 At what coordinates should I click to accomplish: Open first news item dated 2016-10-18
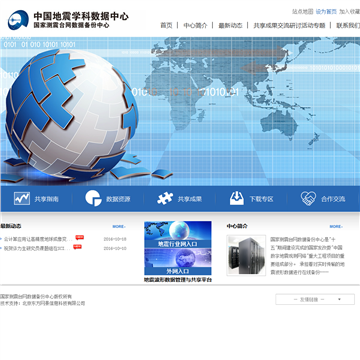tap(38, 239)
